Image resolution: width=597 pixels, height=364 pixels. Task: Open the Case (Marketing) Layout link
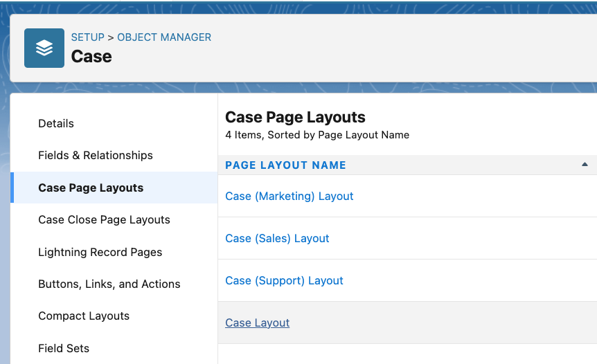tap(289, 196)
